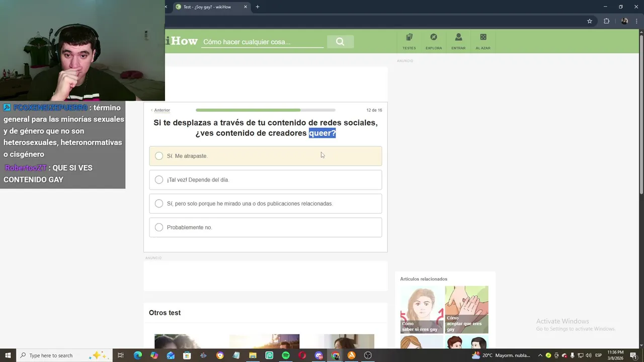
Task: Select the '¡Tal vez! Depende del día.' option
Action: pos(266,179)
